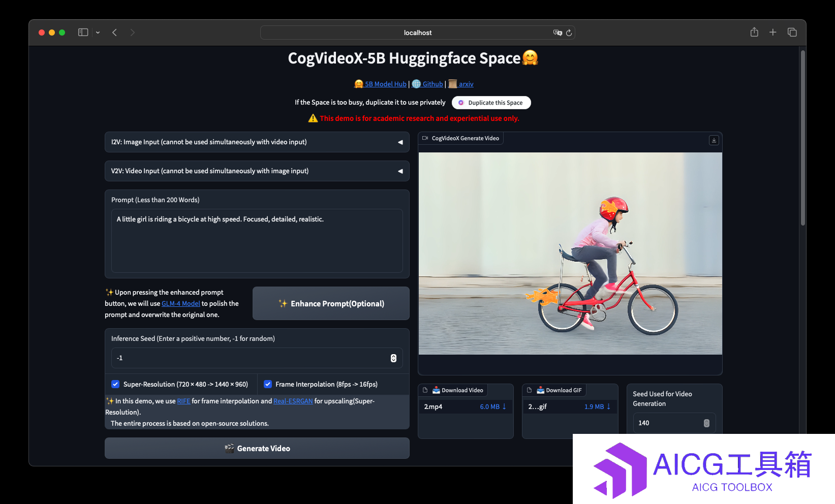Reload the page with the refresh icon
This screenshot has height=504, width=835.
point(569,33)
